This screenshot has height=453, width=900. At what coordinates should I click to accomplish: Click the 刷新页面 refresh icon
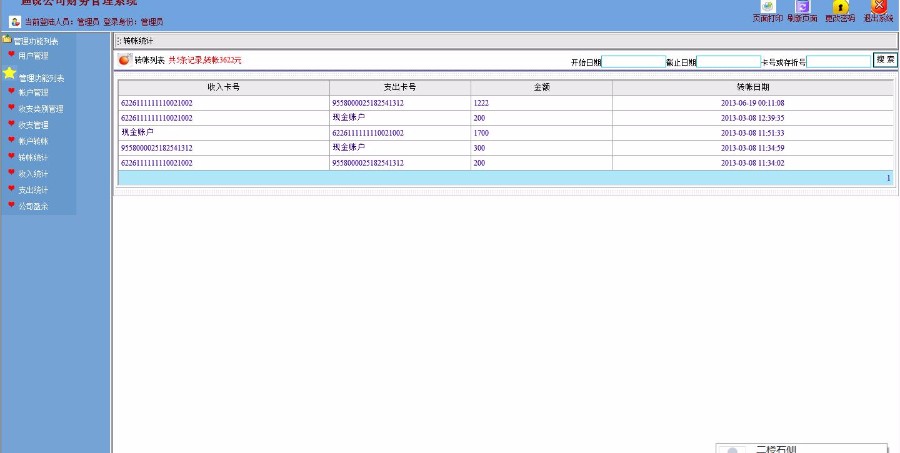click(x=803, y=6)
